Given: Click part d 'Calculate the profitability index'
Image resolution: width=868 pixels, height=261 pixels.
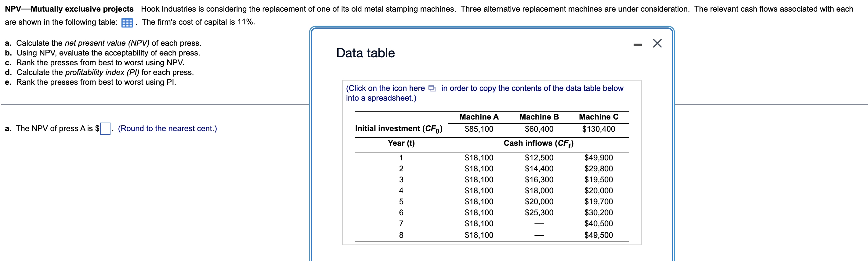Looking at the screenshot, I should point(99,72).
